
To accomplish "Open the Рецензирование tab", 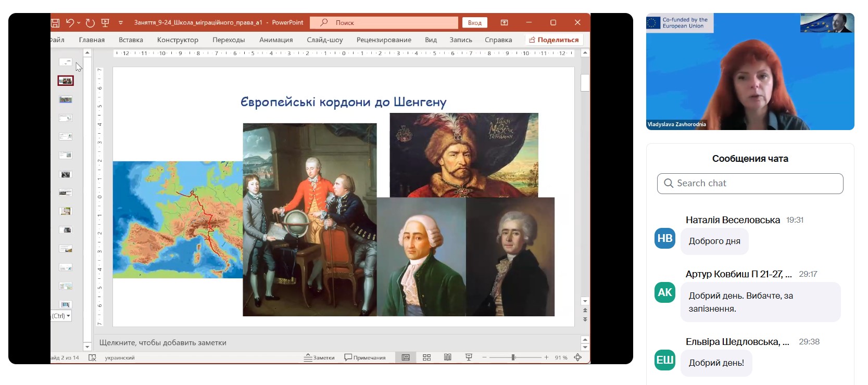I will click(x=384, y=40).
